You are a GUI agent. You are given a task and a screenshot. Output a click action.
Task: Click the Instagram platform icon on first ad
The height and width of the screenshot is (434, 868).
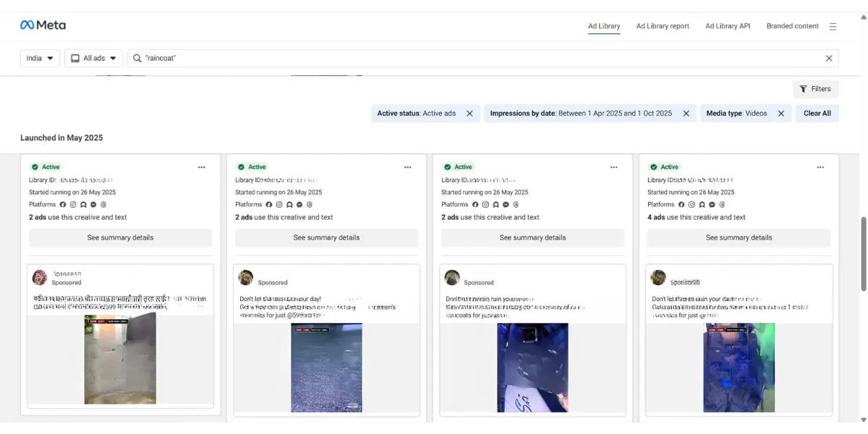coord(73,204)
